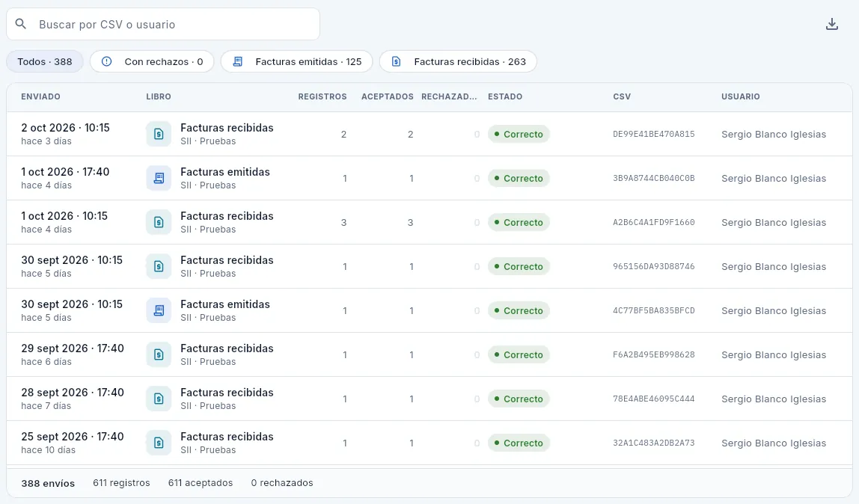The image size is (859, 504).
Task: Select CSV code A2B6C4A1FD9F1660
Action: (653, 222)
